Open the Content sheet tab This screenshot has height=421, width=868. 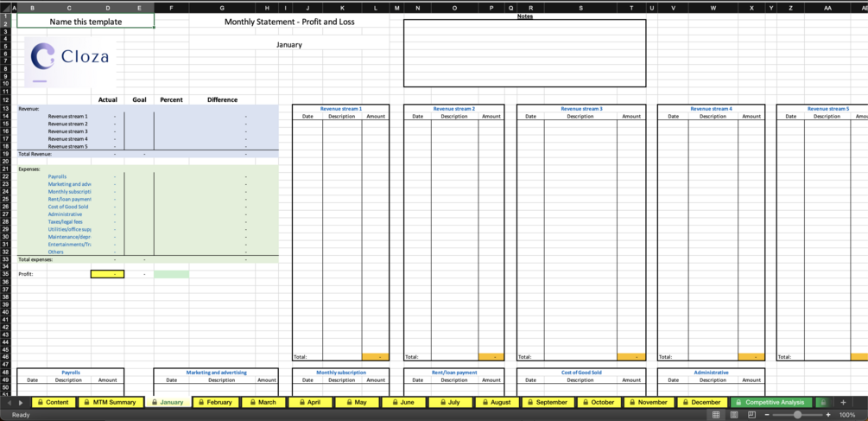pos(54,402)
